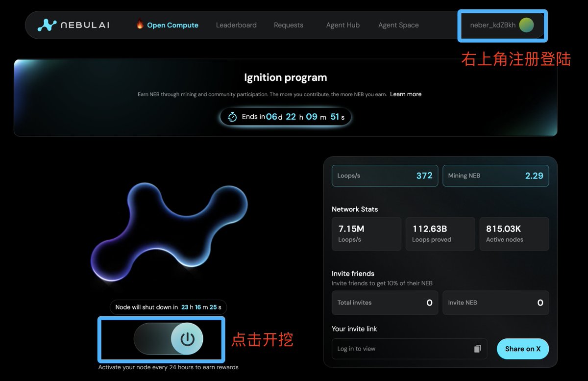Click the green user avatar circle
Viewport: 588px width, 381px height.
526,25
